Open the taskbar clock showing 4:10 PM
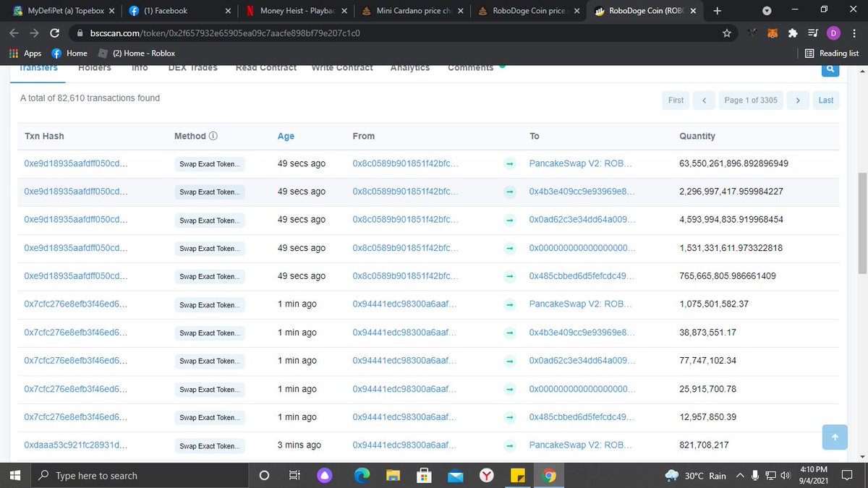Image resolution: width=868 pixels, height=488 pixels. (x=814, y=475)
